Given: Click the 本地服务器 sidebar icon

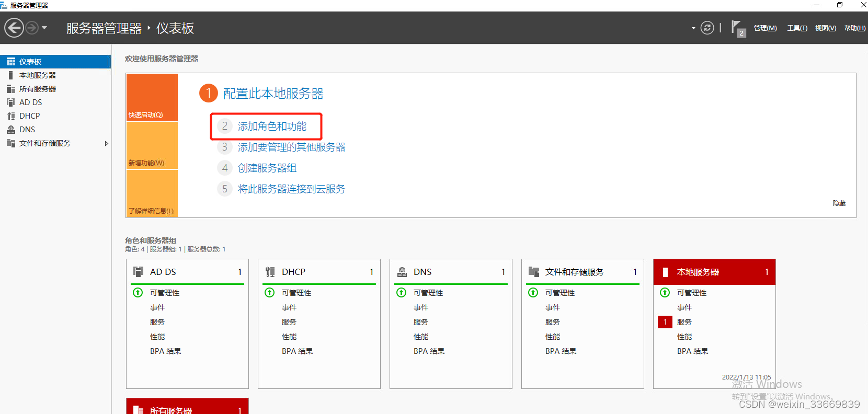Looking at the screenshot, I should point(11,75).
